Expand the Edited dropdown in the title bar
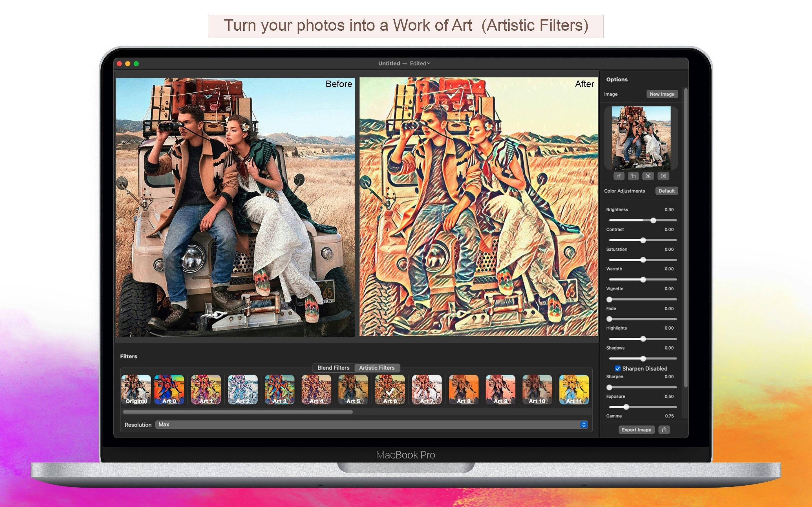Screen dimensions: 812x507 [420, 63]
